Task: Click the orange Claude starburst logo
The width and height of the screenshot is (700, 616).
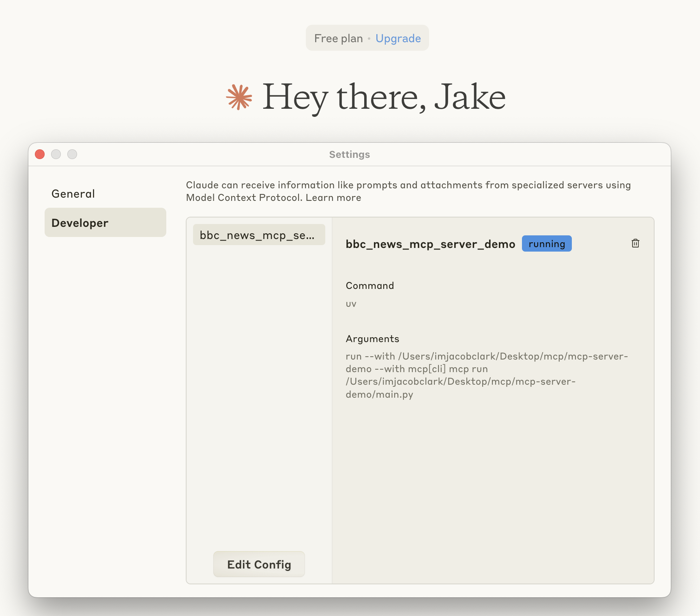Action: pyautogui.click(x=239, y=97)
